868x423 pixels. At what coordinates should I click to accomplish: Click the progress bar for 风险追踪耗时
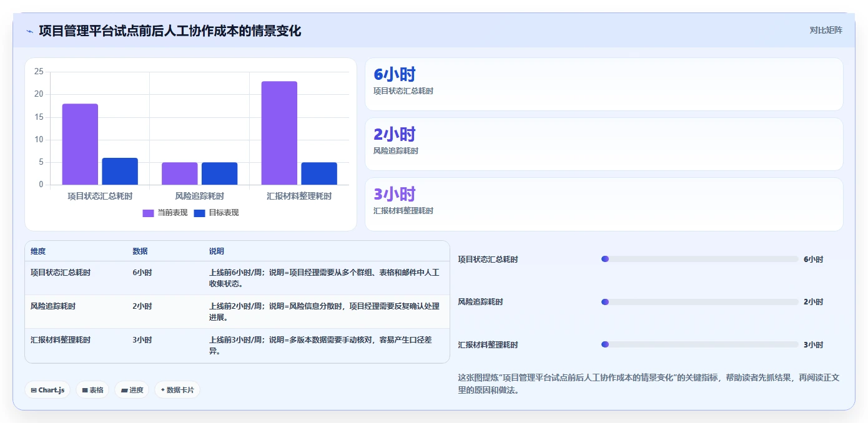(x=699, y=302)
